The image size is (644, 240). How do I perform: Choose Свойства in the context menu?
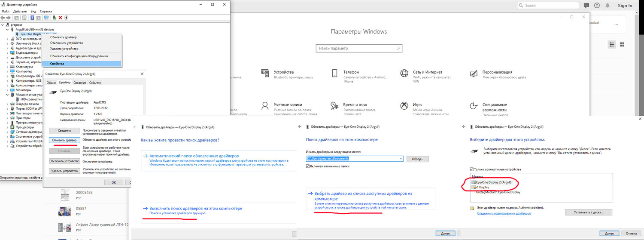(x=82, y=64)
